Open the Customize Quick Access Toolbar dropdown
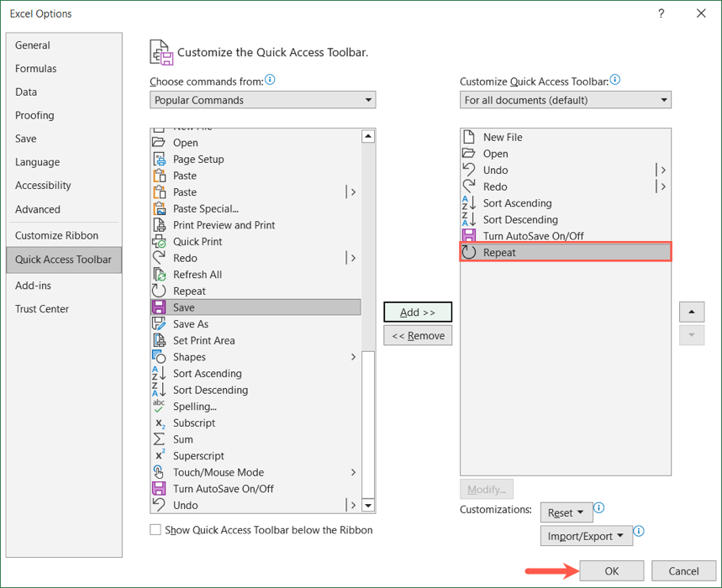 point(566,100)
